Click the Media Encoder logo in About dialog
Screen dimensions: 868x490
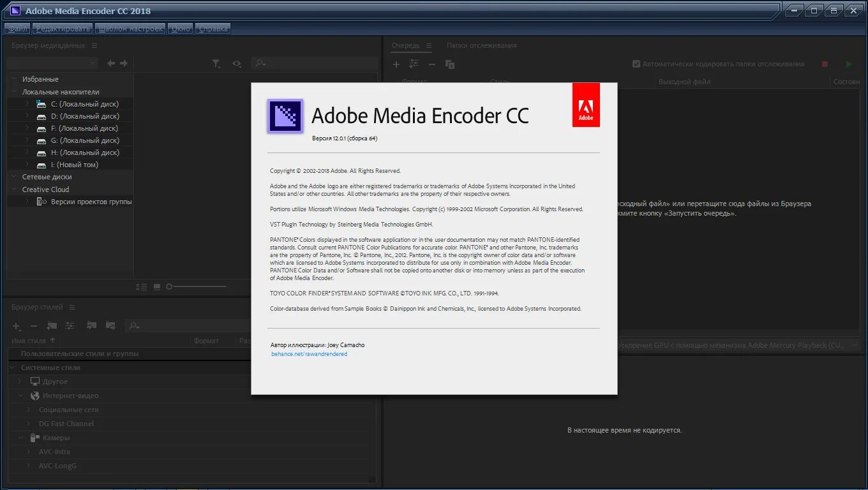(285, 116)
